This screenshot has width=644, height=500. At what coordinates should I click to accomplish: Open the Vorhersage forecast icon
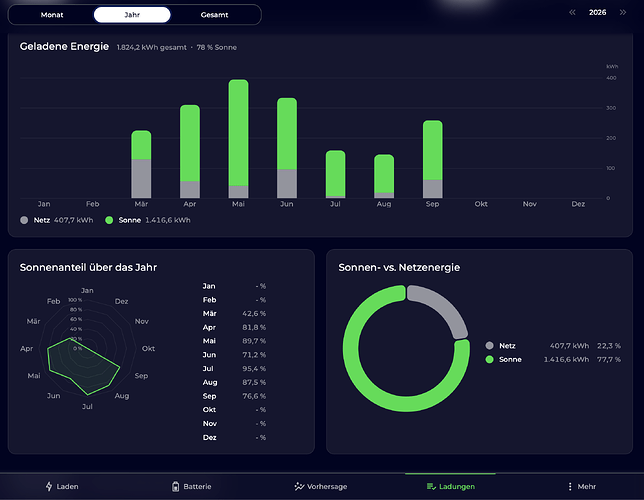point(299,486)
